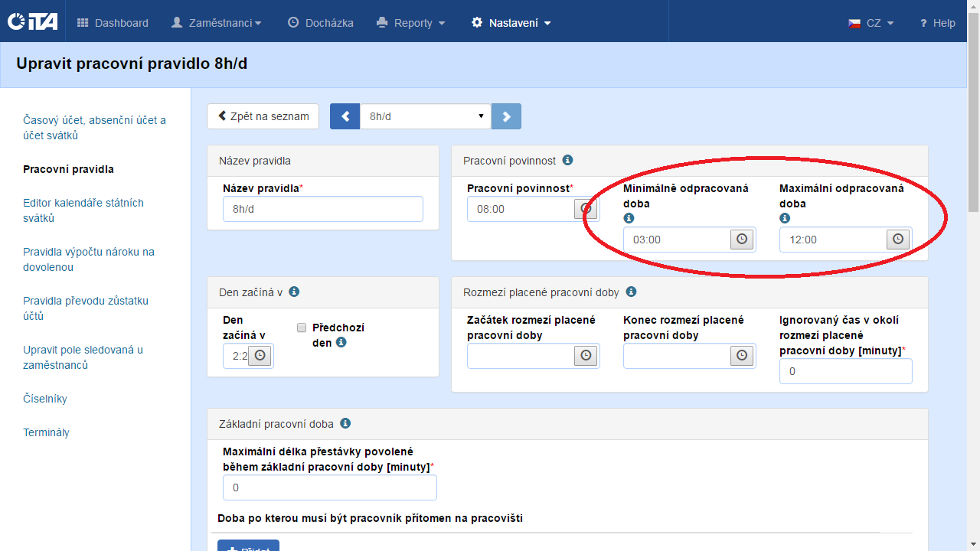The height and width of the screenshot is (551, 980).
Task: Click the iTA logo
Action: tap(32, 22)
